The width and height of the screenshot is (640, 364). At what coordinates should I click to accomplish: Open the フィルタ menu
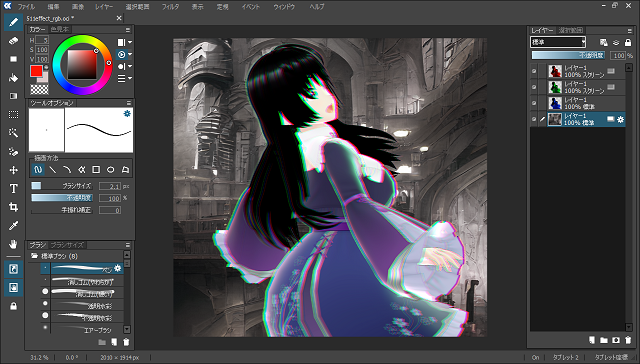pyautogui.click(x=170, y=7)
